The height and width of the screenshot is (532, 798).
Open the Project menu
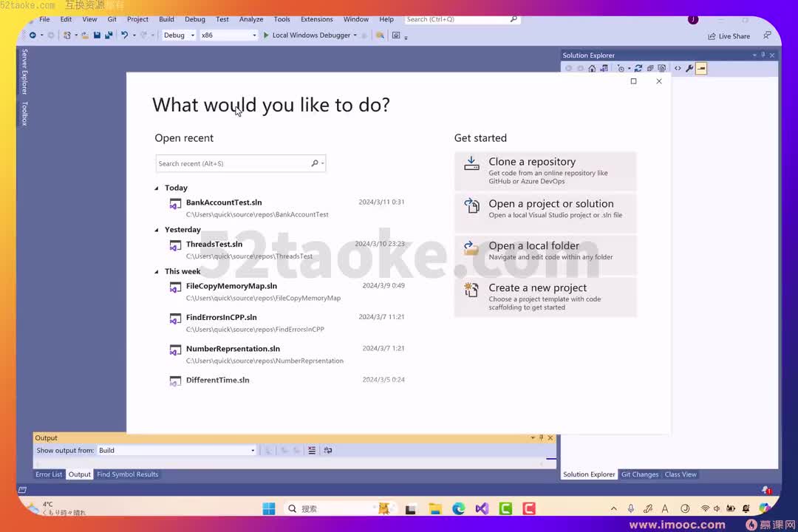click(x=137, y=19)
